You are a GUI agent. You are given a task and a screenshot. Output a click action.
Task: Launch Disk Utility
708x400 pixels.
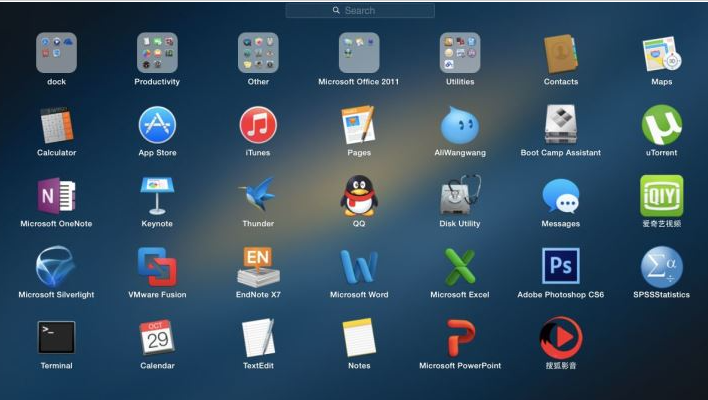(x=460, y=195)
